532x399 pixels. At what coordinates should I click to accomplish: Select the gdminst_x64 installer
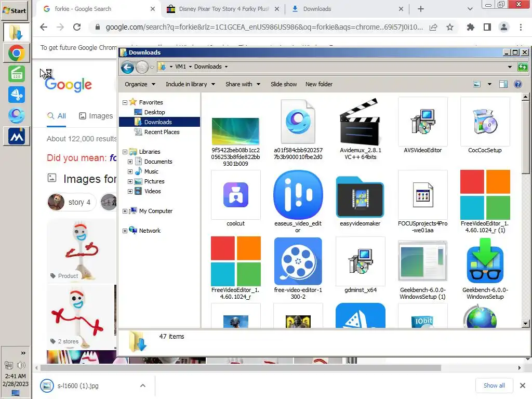(360, 264)
